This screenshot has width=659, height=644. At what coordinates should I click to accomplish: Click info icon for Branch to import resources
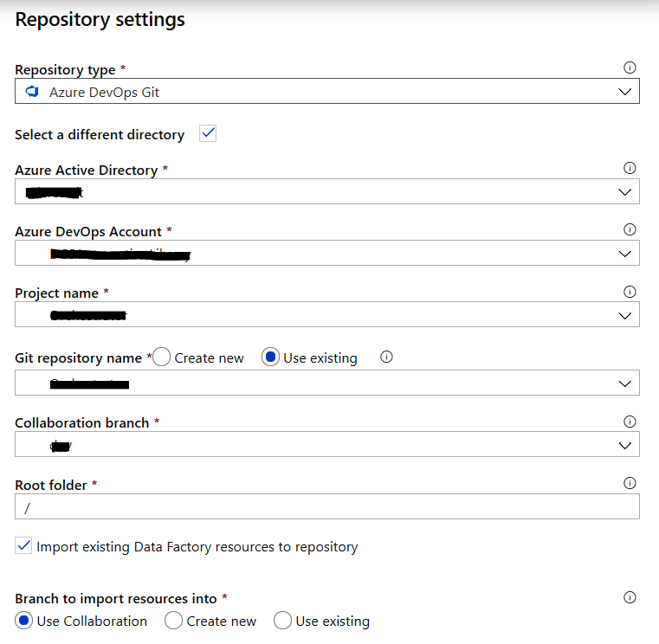(x=630, y=597)
